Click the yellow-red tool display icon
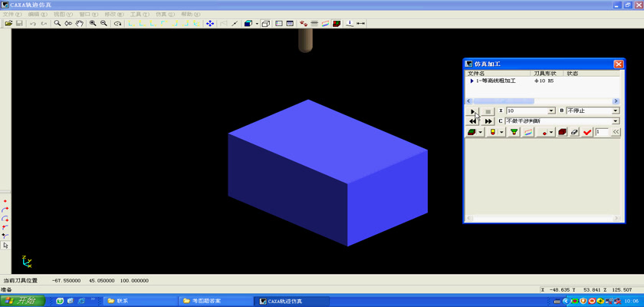 pos(493,132)
